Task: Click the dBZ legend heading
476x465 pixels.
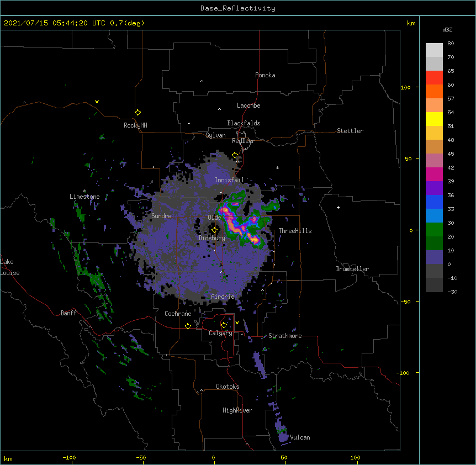Action: (447, 30)
